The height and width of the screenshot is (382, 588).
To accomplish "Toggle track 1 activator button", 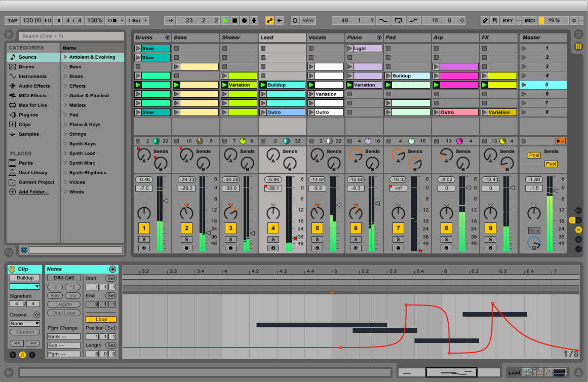I will (x=144, y=228).
